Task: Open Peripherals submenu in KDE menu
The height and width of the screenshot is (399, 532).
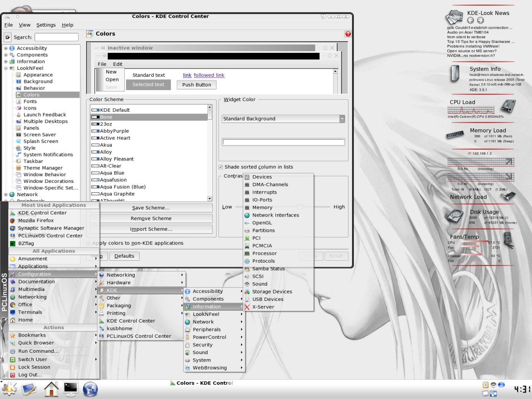Action: [214, 330]
